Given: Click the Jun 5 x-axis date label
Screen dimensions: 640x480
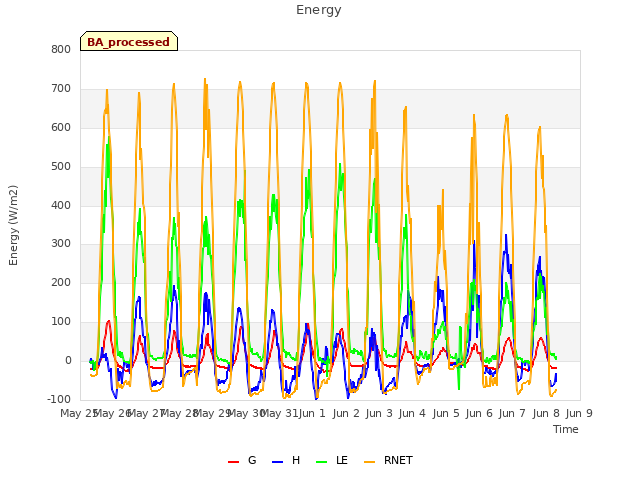Looking at the screenshot, I should (x=446, y=413).
